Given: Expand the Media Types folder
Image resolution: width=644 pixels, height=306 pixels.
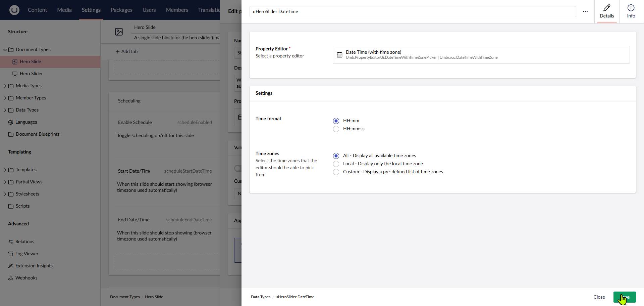Looking at the screenshot, I should 5,86.
